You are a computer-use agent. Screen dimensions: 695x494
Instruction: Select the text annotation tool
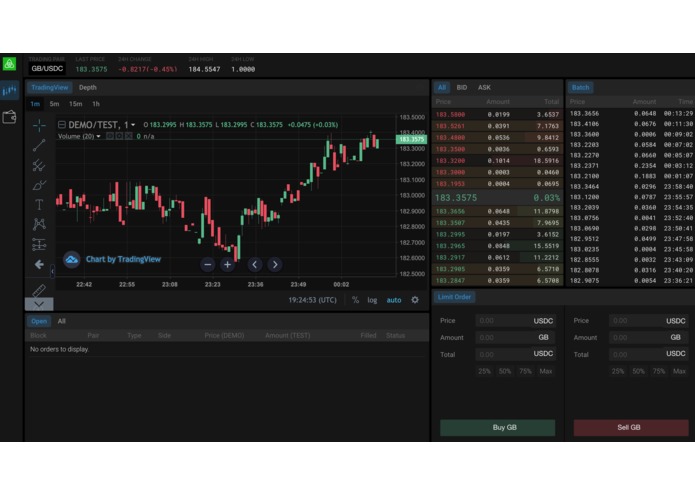click(x=39, y=204)
